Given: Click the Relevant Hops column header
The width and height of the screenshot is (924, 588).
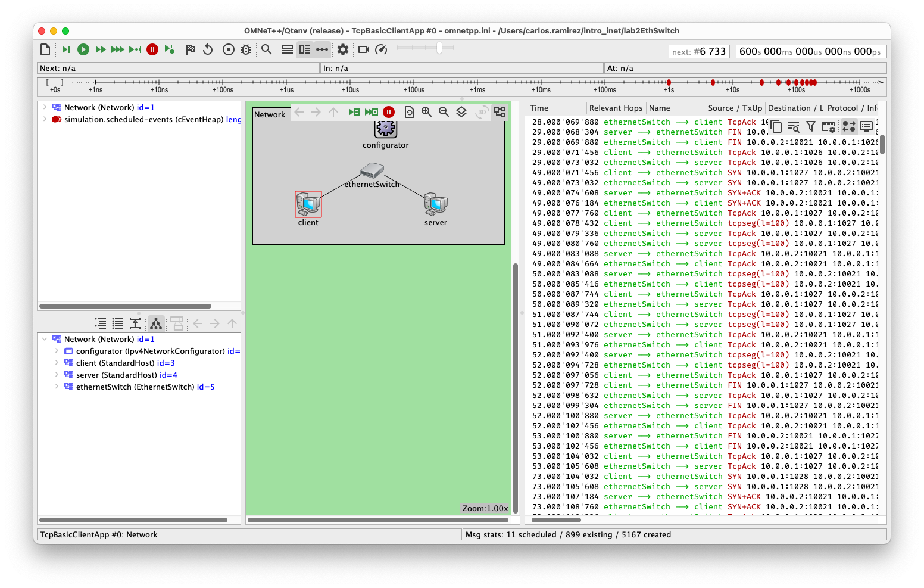Looking at the screenshot, I should [x=616, y=108].
